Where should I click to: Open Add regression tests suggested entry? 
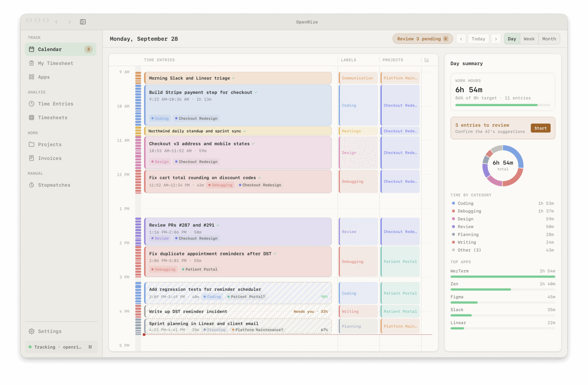point(238,293)
